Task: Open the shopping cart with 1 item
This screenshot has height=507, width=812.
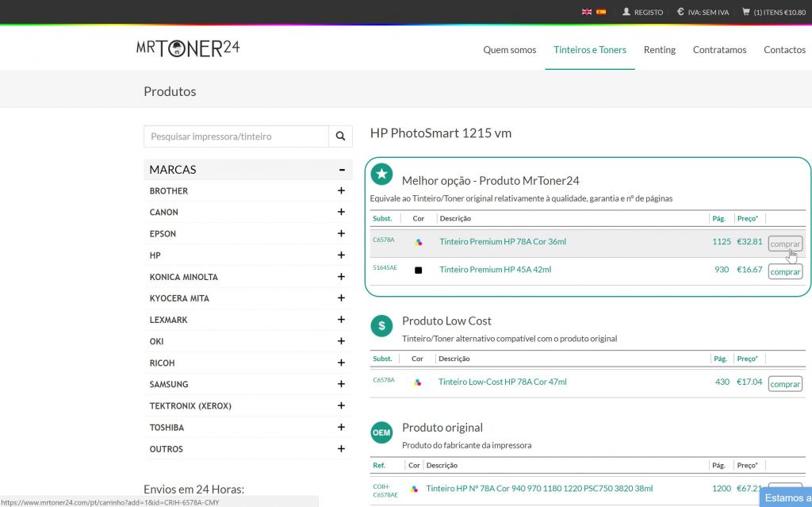Action: coord(773,12)
